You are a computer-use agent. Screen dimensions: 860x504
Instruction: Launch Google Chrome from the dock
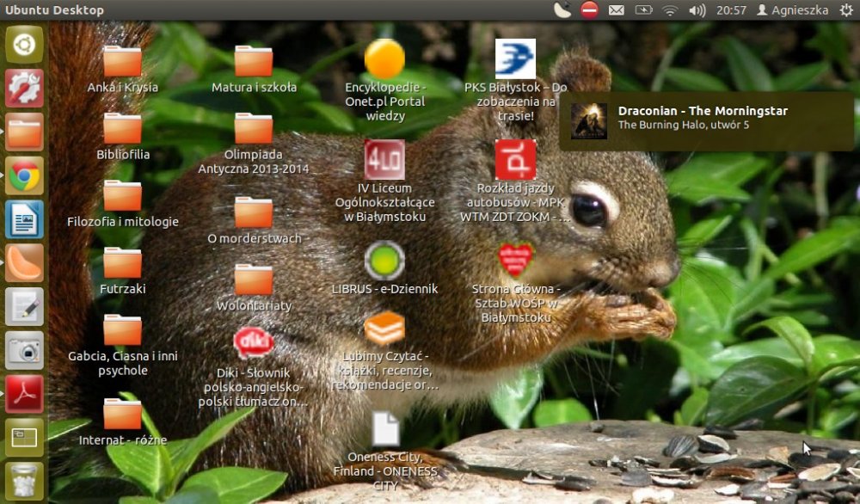(x=24, y=176)
